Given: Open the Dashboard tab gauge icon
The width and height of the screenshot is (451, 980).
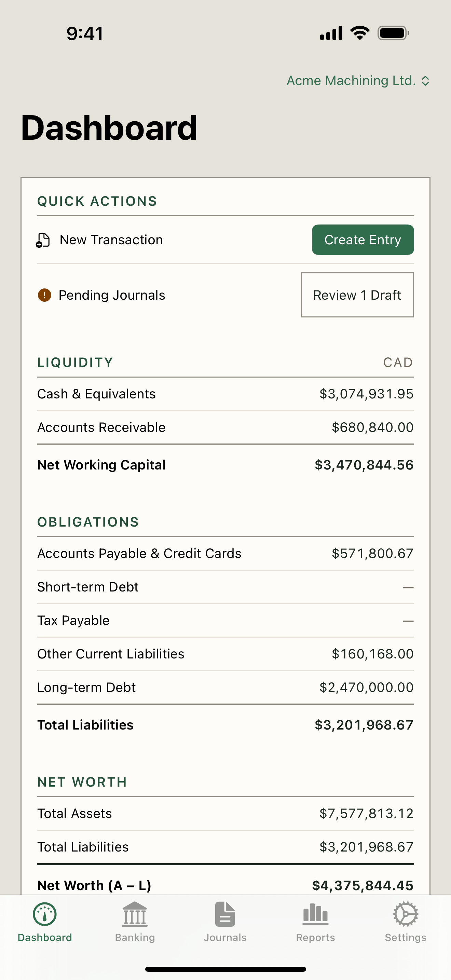Looking at the screenshot, I should (45, 914).
